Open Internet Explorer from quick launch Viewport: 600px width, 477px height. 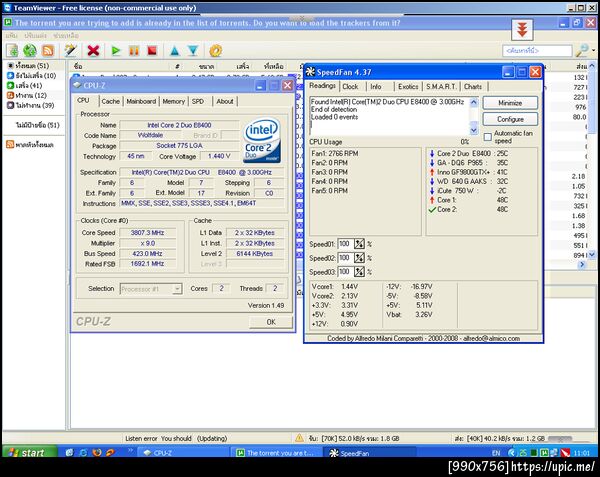click(83, 453)
